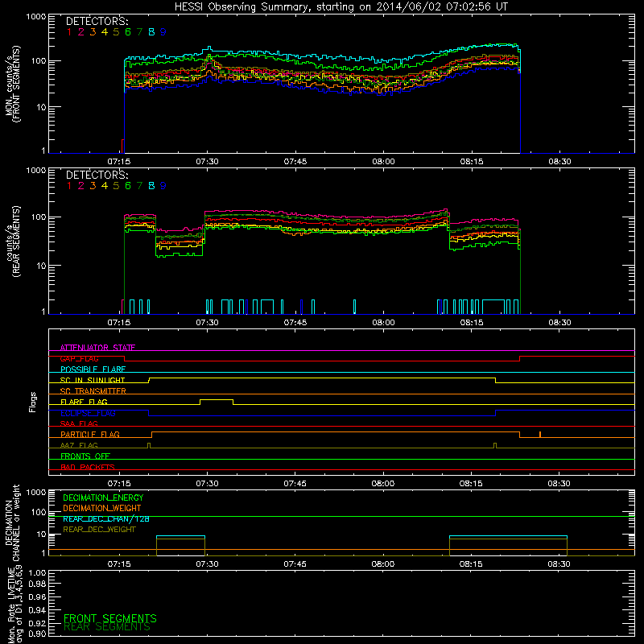Click the first cyan decimation block near 07:25
This screenshot has width=644, height=644.
tap(180, 536)
